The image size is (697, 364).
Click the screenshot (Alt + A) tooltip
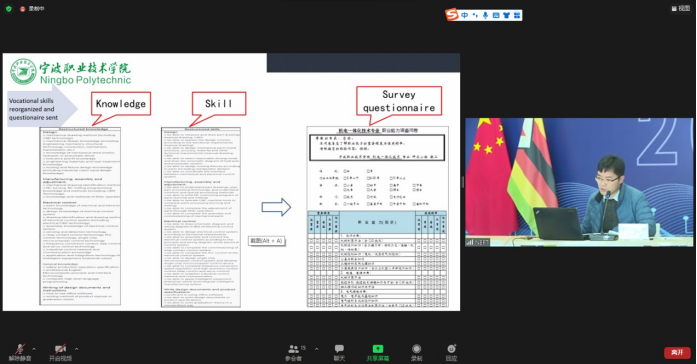(266, 241)
